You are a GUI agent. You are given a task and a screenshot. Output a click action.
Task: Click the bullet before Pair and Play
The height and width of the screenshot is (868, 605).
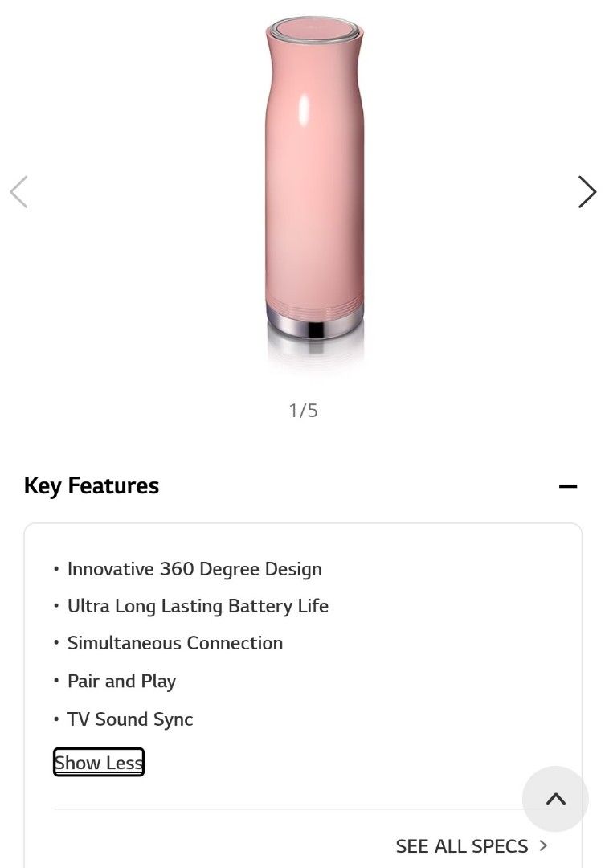click(56, 681)
